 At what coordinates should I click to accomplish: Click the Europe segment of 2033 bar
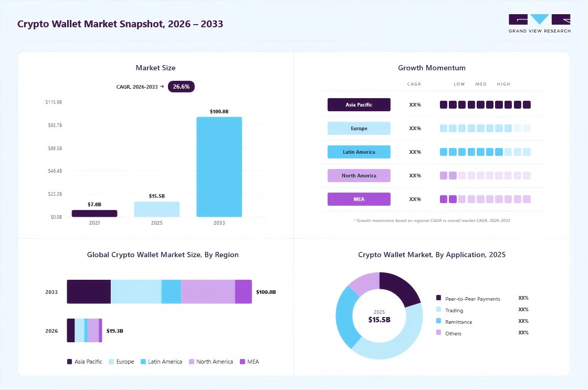pos(136,292)
